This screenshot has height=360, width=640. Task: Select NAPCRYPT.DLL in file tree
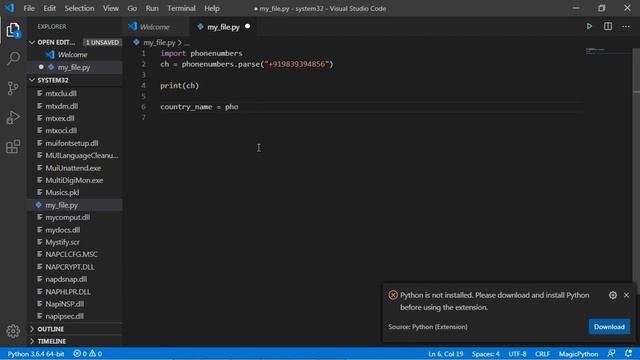tap(75, 267)
